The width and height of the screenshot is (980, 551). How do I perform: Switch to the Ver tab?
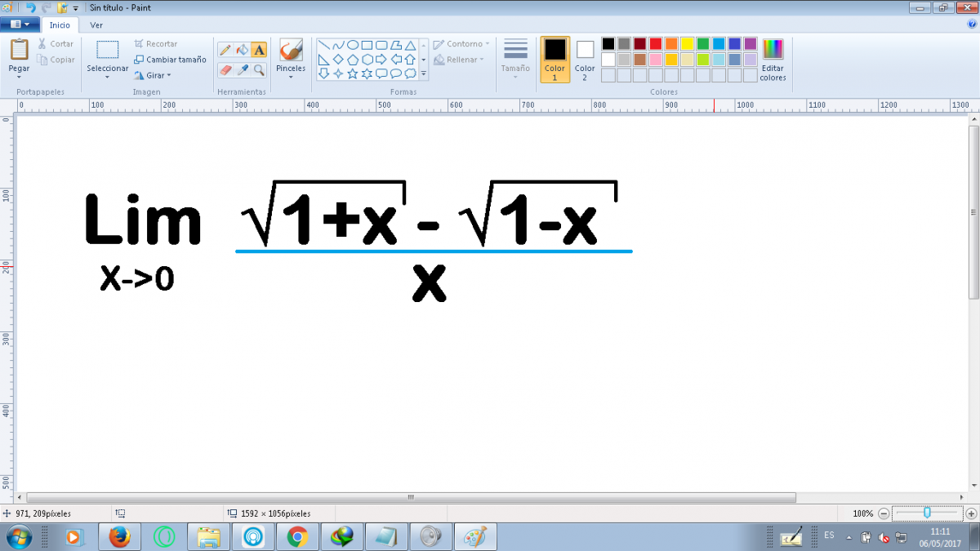[x=96, y=24]
